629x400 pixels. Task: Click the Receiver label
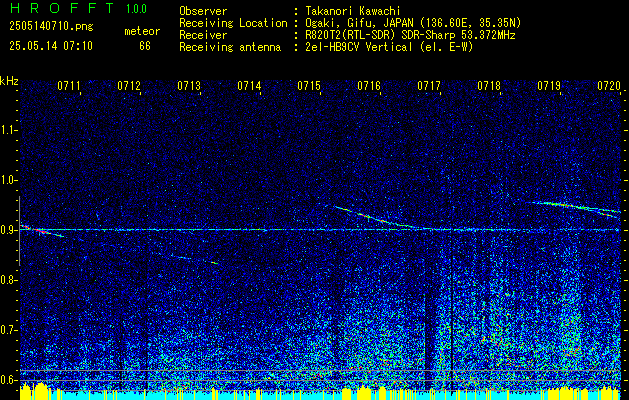[x=203, y=35]
